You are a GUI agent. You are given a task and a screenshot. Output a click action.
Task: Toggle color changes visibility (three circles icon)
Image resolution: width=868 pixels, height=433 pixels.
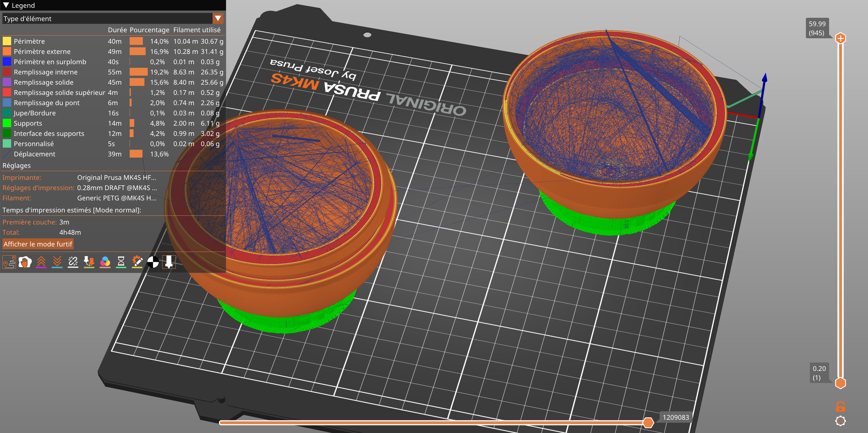point(105,262)
